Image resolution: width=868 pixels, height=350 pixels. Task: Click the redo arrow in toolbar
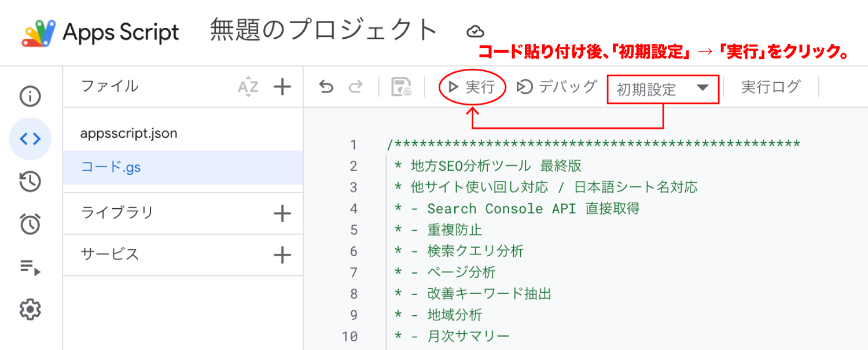click(355, 87)
